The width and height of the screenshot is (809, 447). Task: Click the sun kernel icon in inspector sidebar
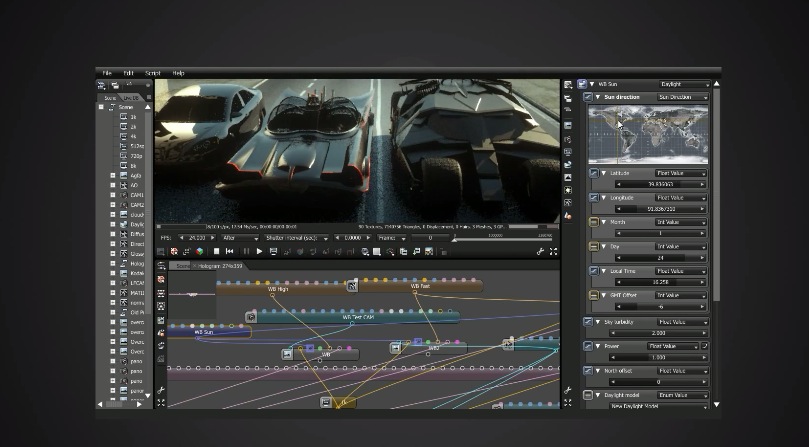click(568, 190)
